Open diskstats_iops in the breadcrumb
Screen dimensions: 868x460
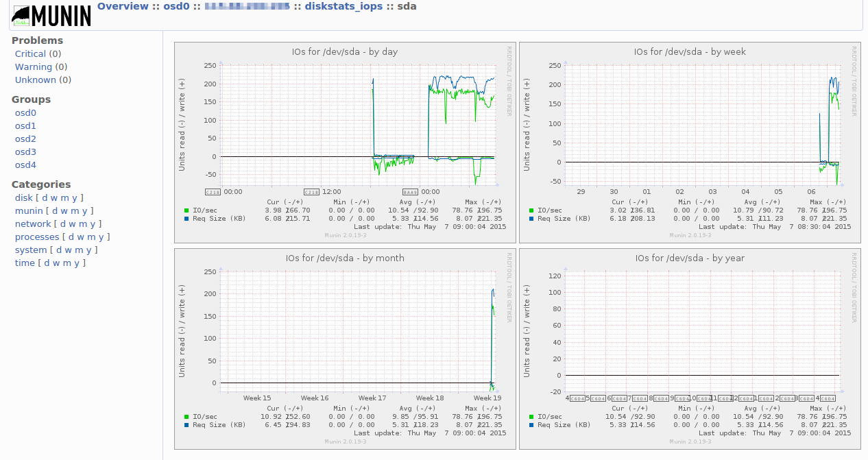[x=343, y=6]
